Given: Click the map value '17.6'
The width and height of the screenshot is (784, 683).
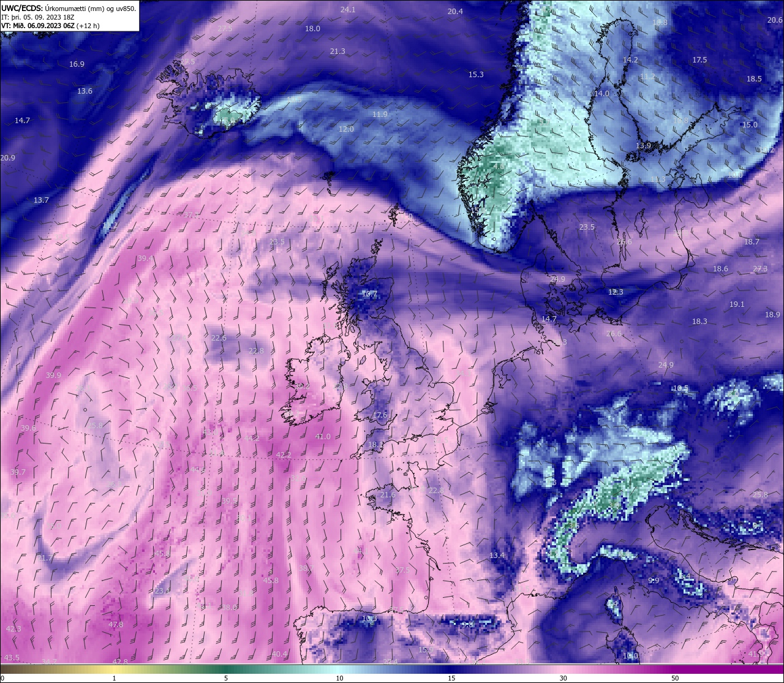Looking at the screenshot, I should point(380,415).
